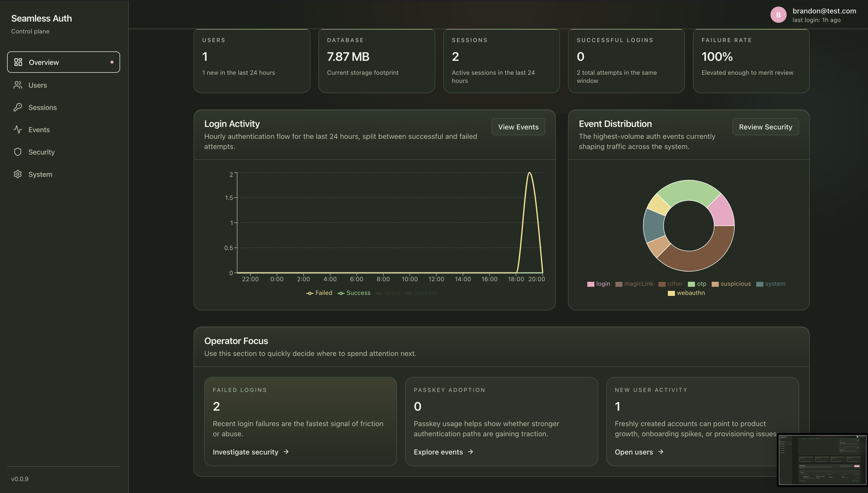
Task: Click arrow icon next to Explore events
Action: click(x=470, y=452)
